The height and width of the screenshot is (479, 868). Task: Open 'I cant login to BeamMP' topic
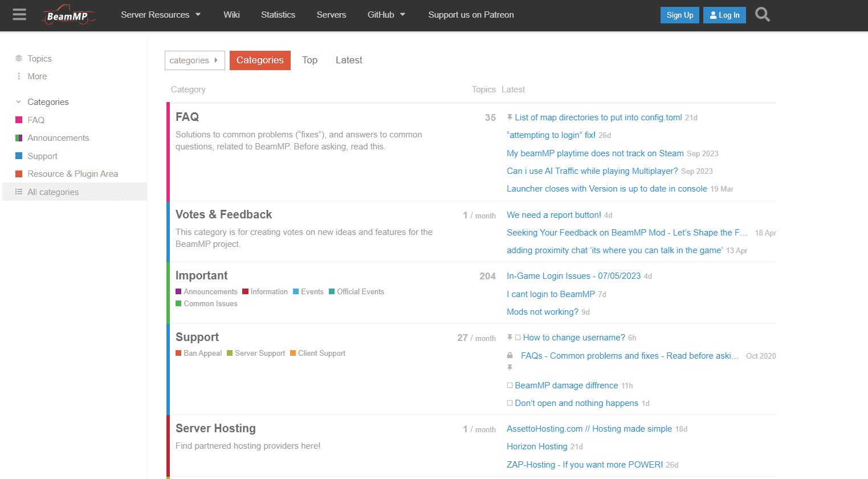(551, 294)
